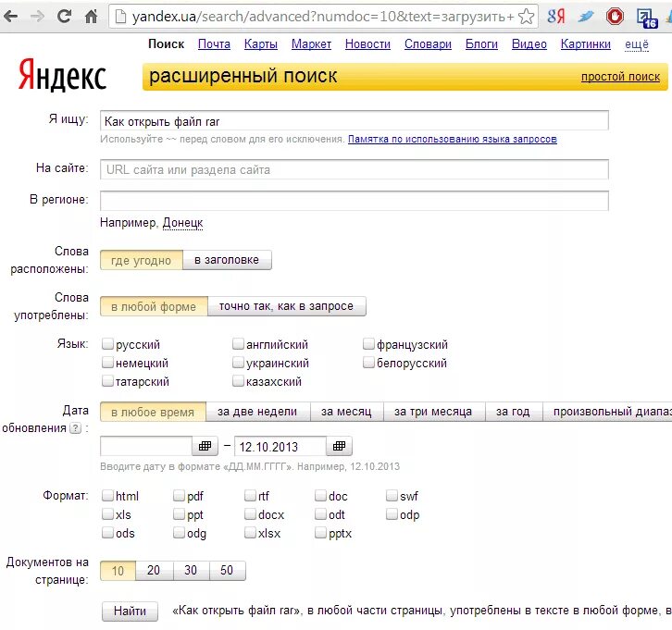This screenshot has width=672, height=630.
Task: Expand the ещё more-services menu
Action: 637,44
